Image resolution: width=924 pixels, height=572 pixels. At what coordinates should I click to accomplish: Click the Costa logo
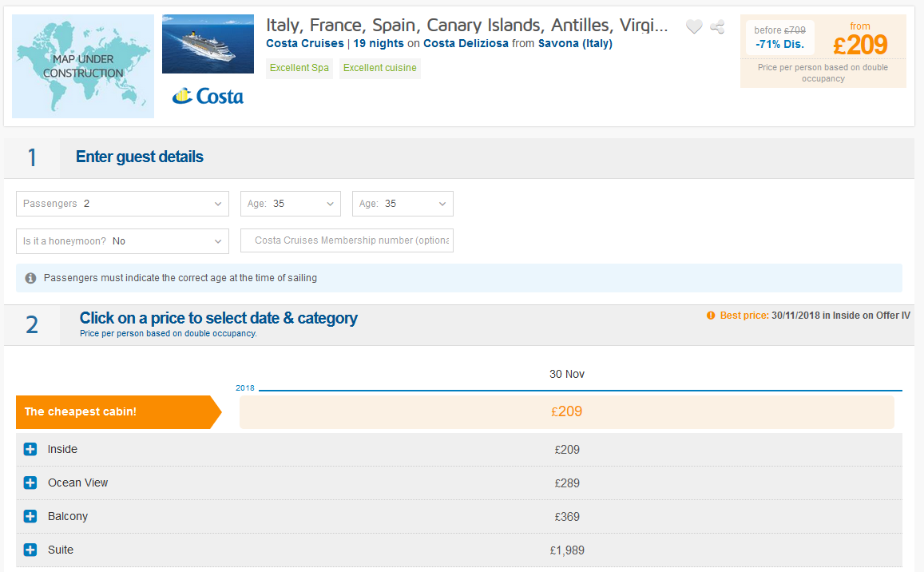coord(208,97)
